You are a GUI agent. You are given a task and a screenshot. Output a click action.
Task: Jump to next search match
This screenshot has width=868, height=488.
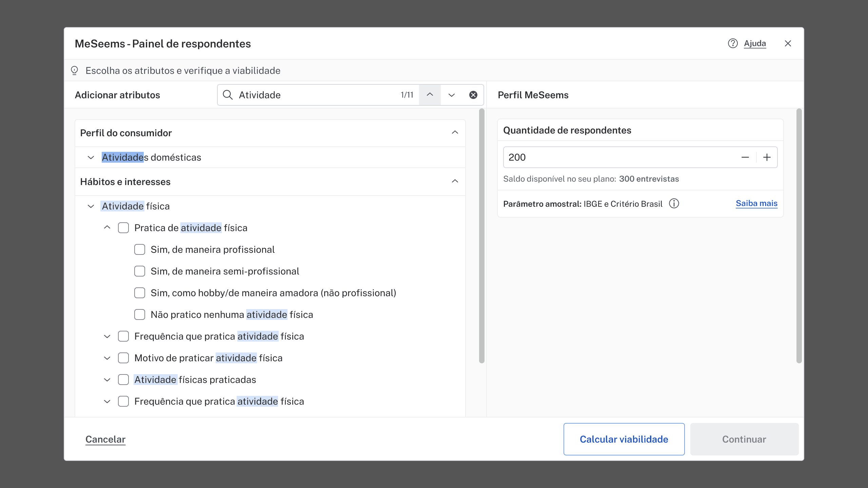tap(451, 95)
